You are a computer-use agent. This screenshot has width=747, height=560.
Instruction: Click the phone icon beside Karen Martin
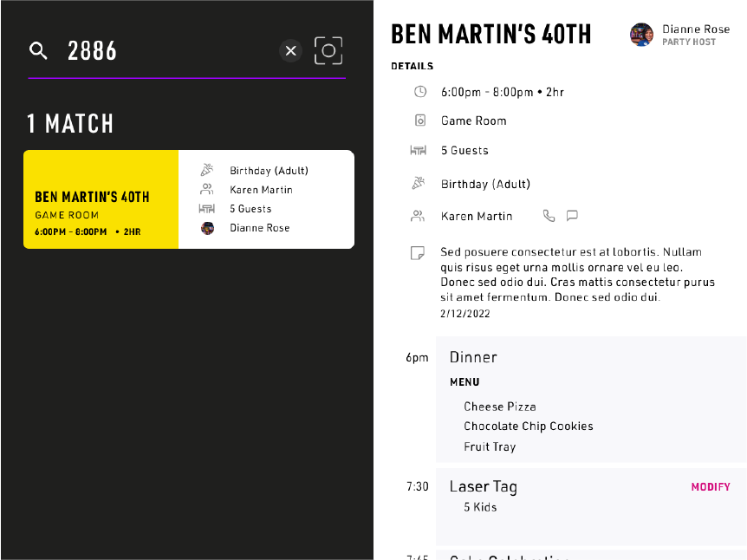[549, 216]
